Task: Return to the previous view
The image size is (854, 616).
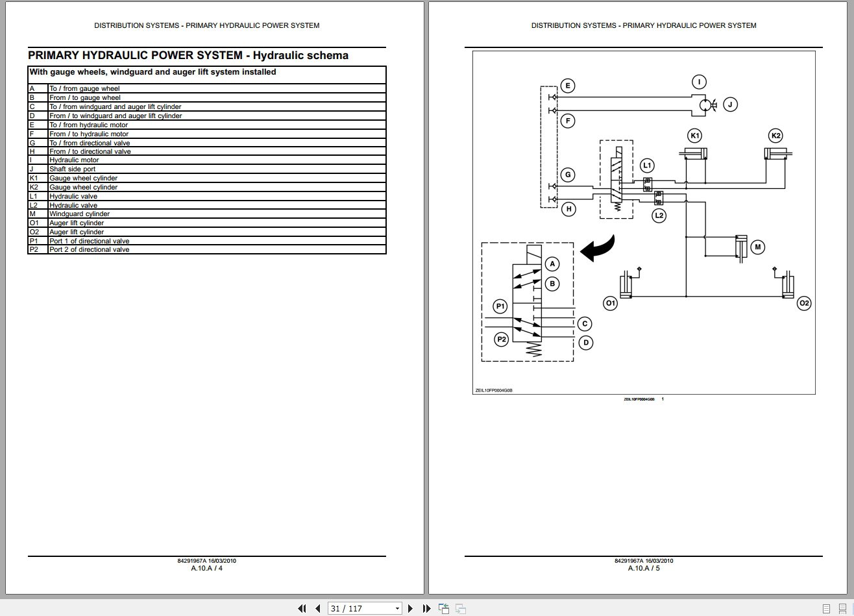Action: point(444,608)
